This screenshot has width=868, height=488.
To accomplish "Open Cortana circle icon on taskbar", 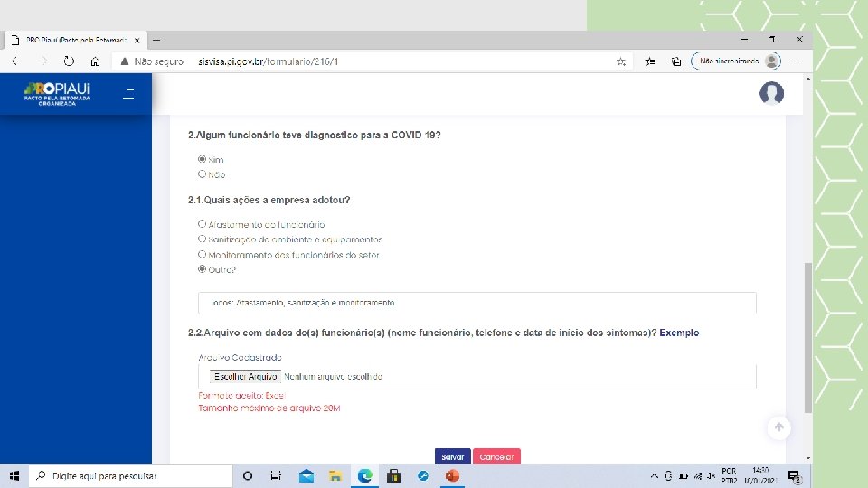I will (x=248, y=476).
